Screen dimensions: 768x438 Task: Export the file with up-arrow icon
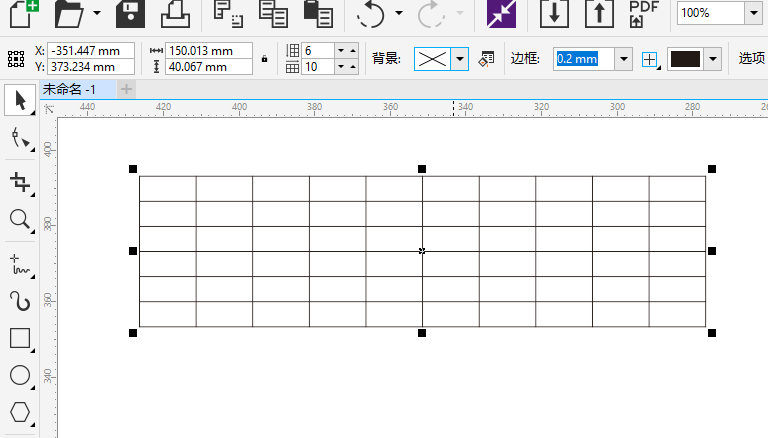pos(599,14)
